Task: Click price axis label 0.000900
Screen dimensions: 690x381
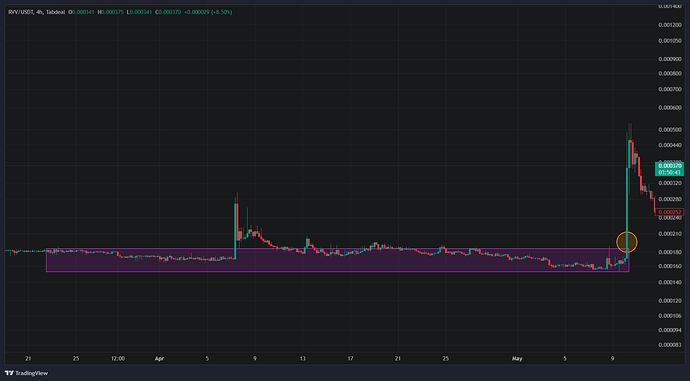Action: click(670, 59)
